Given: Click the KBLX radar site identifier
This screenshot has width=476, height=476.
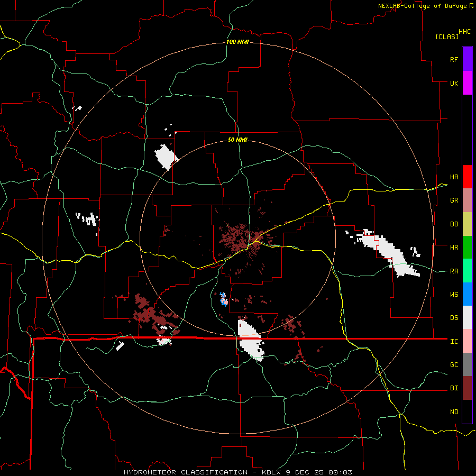Looking at the screenshot, I should (272, 472).
